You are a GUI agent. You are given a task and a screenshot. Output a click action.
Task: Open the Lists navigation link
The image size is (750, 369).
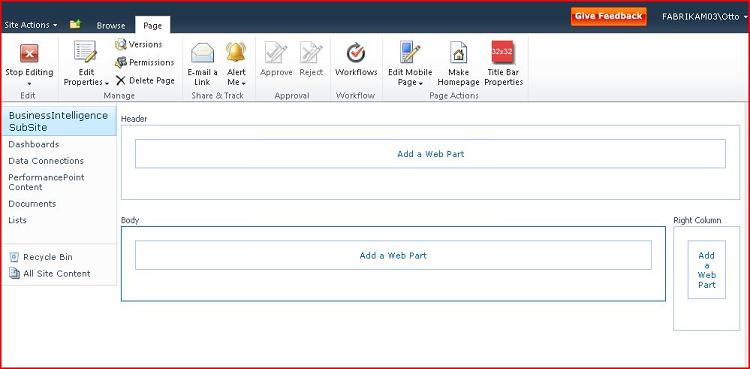tap(18, 220)
